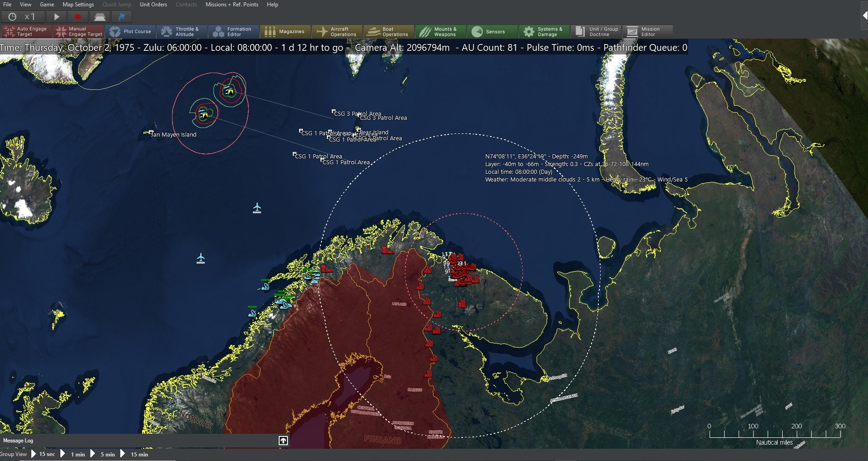Open Boat Operations

388,32
